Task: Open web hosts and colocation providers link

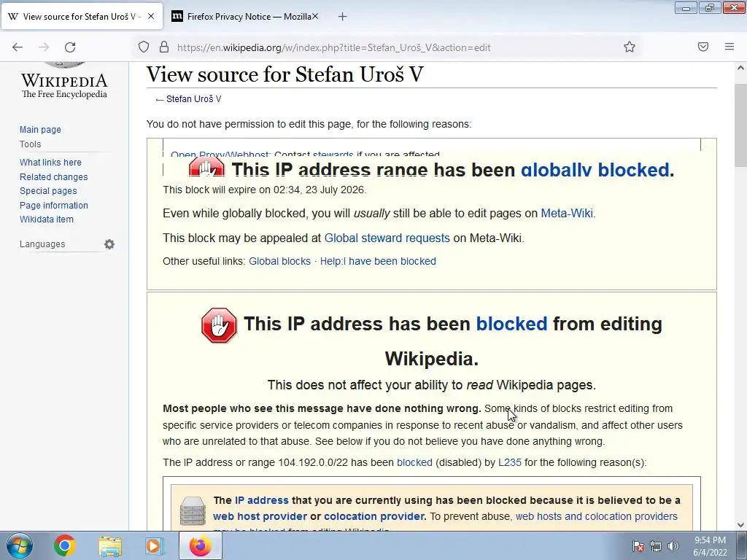Action: pyautogui.click(x=597, y=517)
